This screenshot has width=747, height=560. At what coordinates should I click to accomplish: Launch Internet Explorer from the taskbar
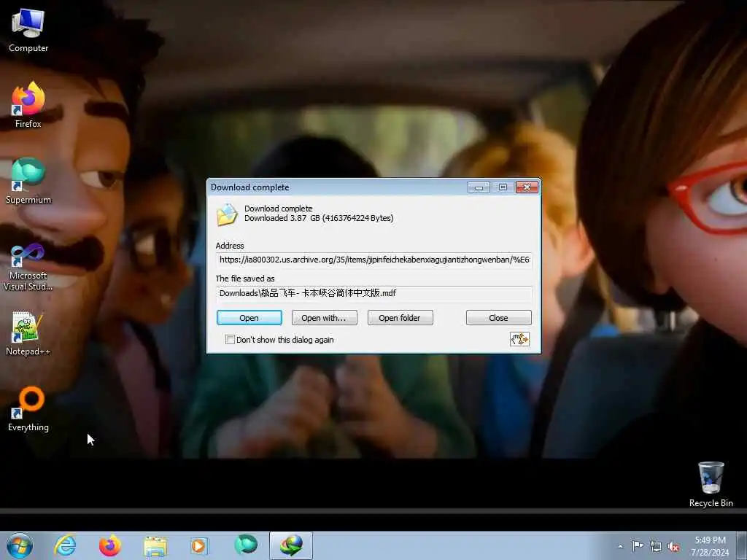[65, 545]
